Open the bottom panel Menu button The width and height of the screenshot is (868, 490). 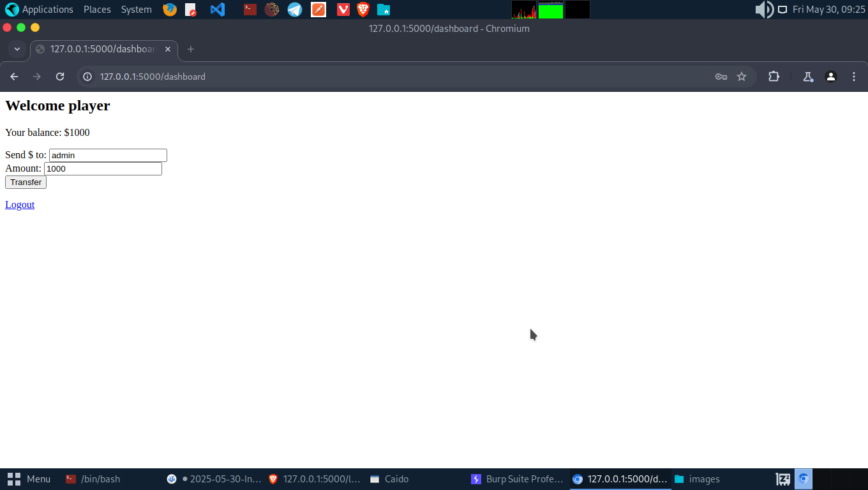[x=29, y=479]
